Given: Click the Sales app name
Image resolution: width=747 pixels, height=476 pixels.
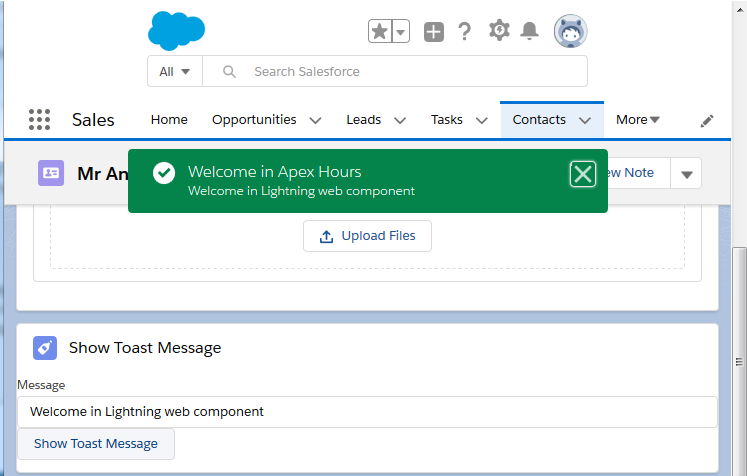Looking at the screenshot, I should [93, 120].
